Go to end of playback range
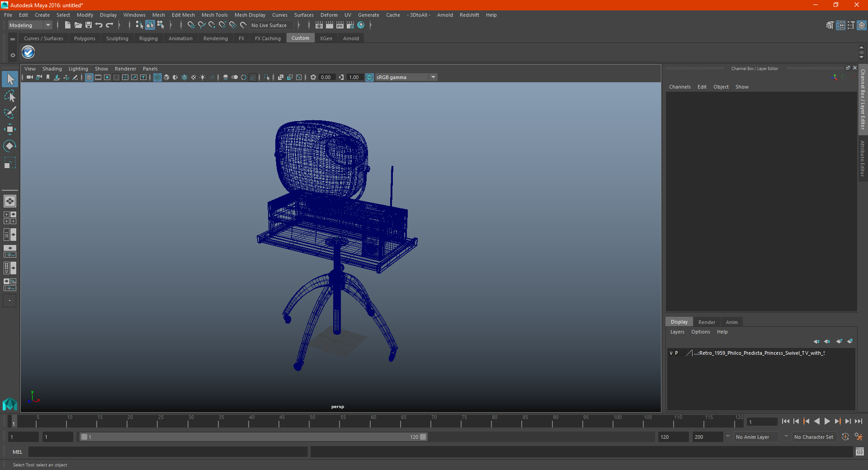Image resolution: width=868 pixels, height=470 pixels. [x=858, y=421]
